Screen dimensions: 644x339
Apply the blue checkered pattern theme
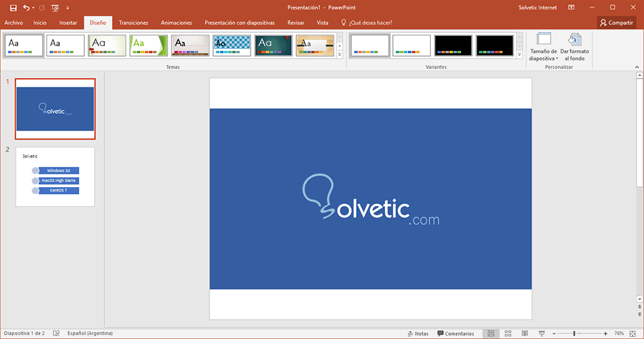point(232,45)
